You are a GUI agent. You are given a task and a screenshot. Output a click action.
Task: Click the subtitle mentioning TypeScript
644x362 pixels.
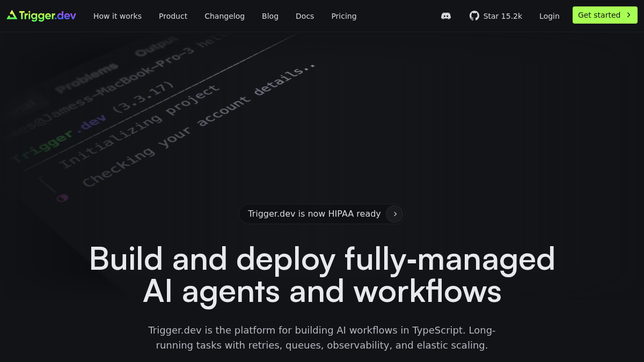click(322, 330)
